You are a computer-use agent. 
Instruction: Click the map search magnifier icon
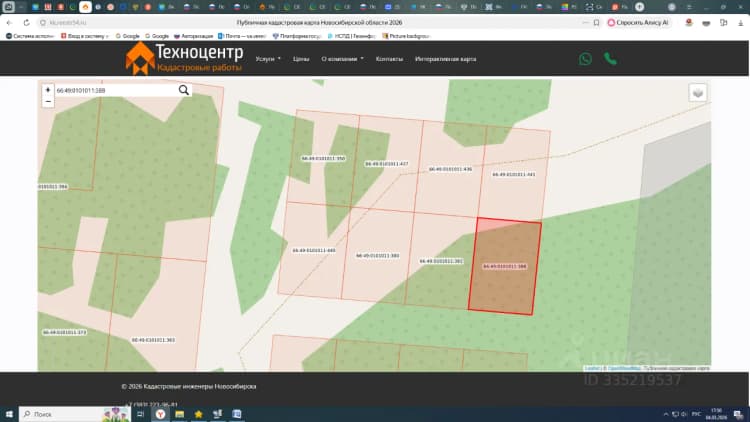(184, 90)
